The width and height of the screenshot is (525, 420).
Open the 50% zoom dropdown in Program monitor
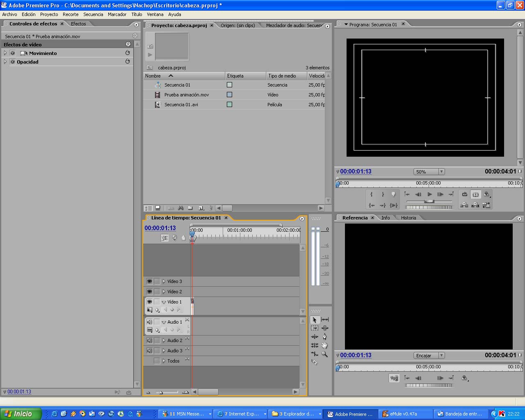click(x=429, y=172)
